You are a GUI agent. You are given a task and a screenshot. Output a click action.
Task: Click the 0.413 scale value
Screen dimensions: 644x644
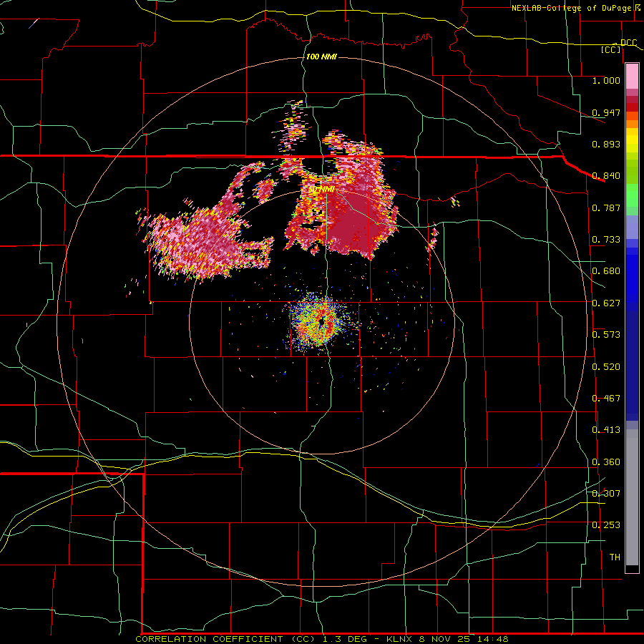click(x=606, y=430)
